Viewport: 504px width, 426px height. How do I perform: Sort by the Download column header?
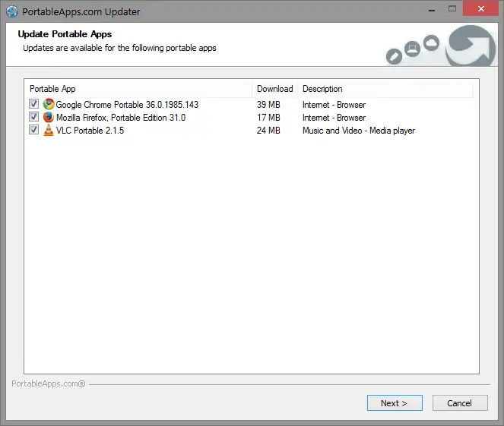point(275,89)
